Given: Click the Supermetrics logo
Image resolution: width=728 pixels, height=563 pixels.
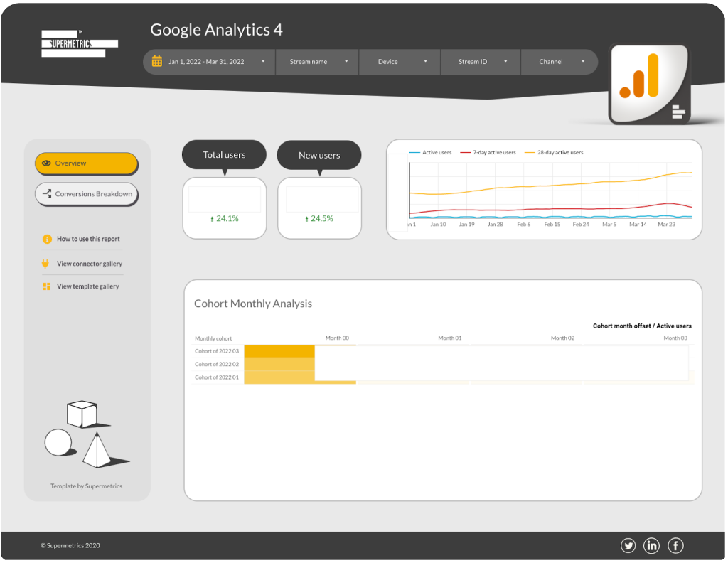Looking at the screenshot, I should 80,43.
